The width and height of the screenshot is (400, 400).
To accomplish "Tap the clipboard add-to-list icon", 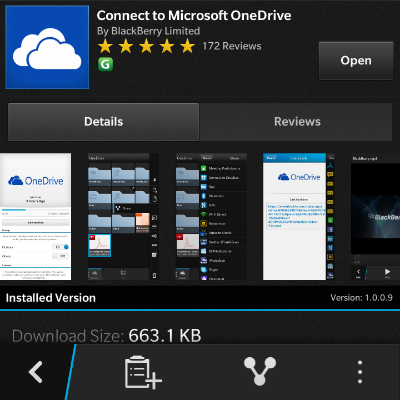I will tap(143, 372).
